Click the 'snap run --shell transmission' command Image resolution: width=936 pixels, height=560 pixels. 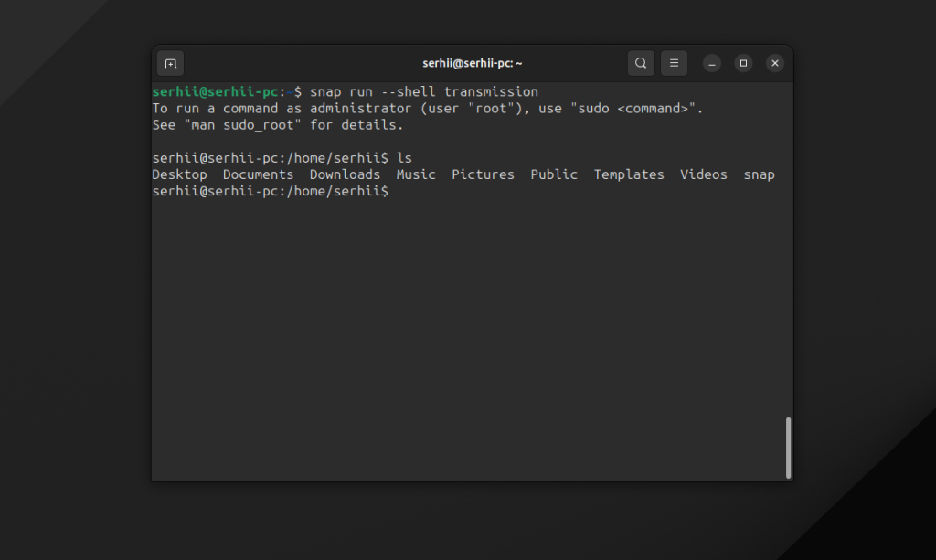click(x=424, y=92)
